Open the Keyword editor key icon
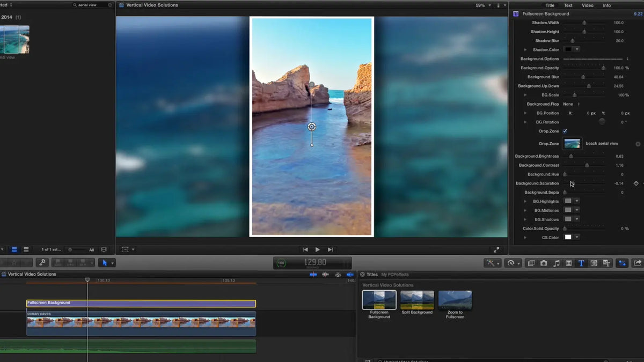This screenshot has width=644, height=362. pyautogui.click(x=42, y=263)
